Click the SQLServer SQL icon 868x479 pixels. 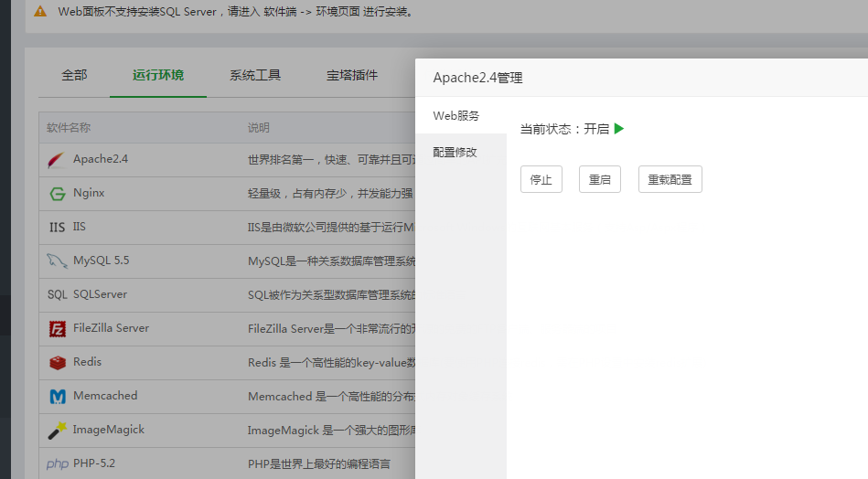pos(57,294)
